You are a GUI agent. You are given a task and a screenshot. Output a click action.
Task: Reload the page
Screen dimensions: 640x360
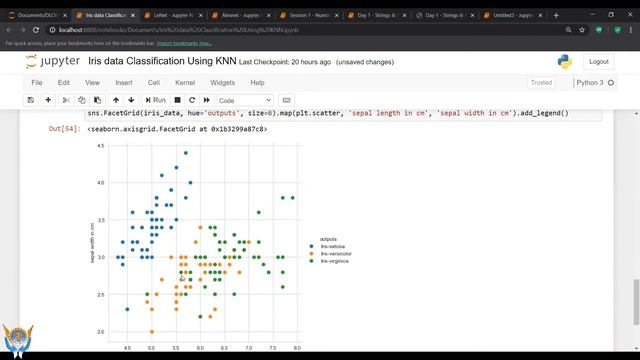36,30
